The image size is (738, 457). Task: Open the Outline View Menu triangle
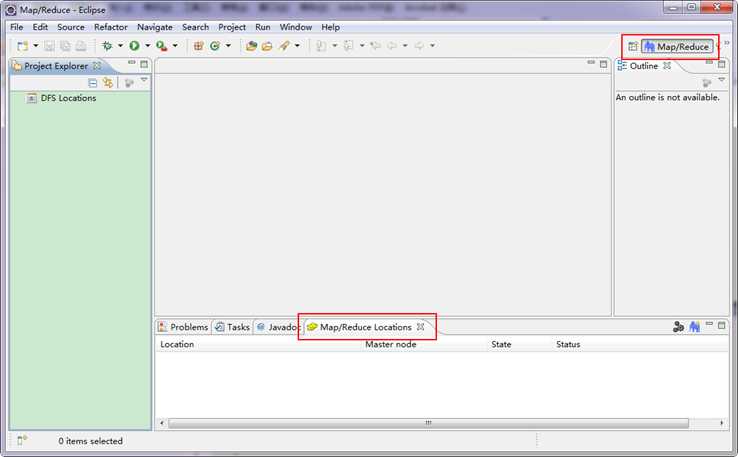(x=722, y=80)
